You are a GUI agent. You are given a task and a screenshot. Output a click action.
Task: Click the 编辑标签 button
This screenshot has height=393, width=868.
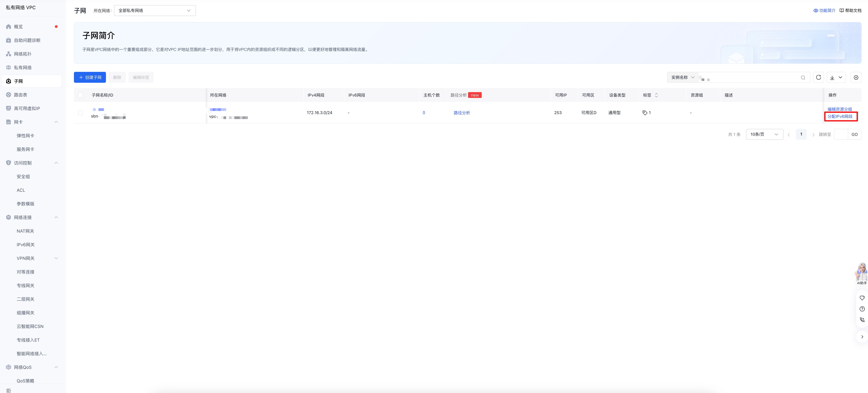pos(141,77)
